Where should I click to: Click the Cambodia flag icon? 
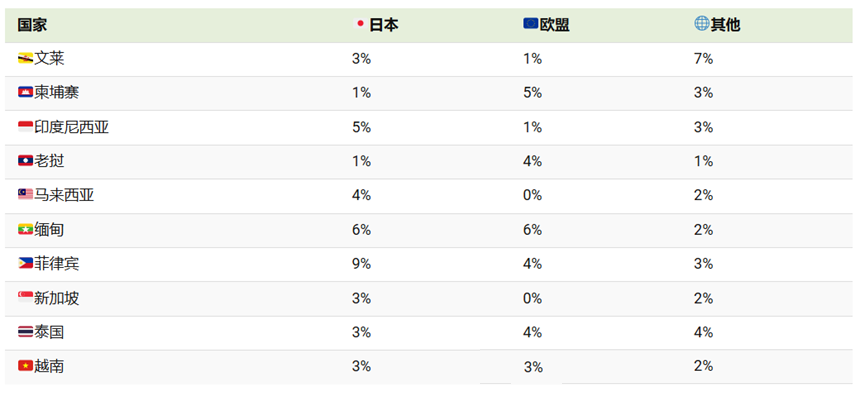tap(25, 92)
